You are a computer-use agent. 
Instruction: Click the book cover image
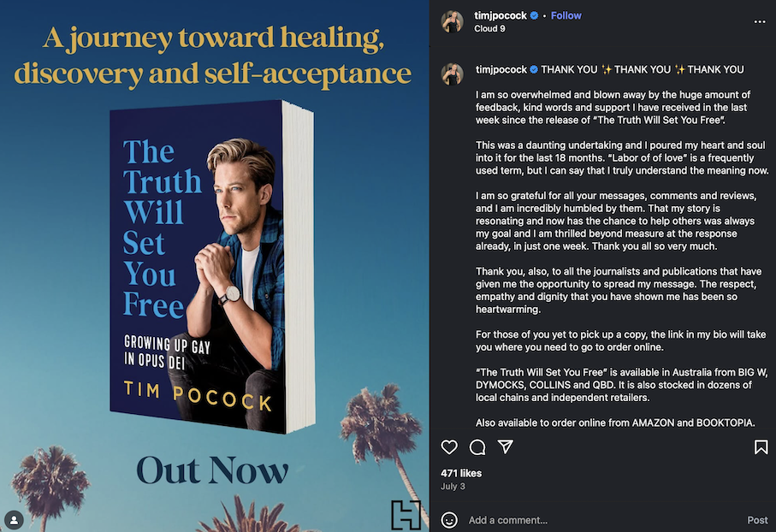pos(212,267)
